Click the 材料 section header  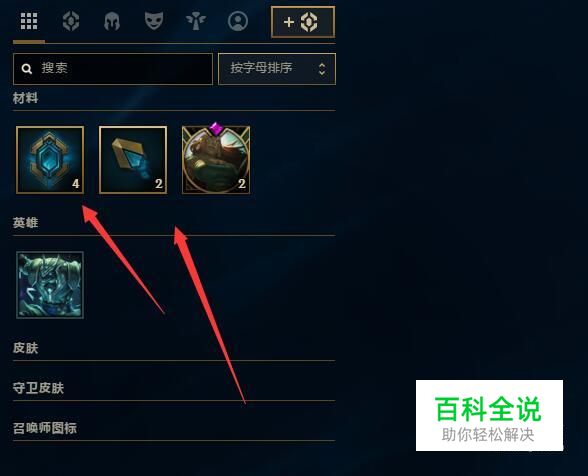pyautogui.click(x=25, y=98)
